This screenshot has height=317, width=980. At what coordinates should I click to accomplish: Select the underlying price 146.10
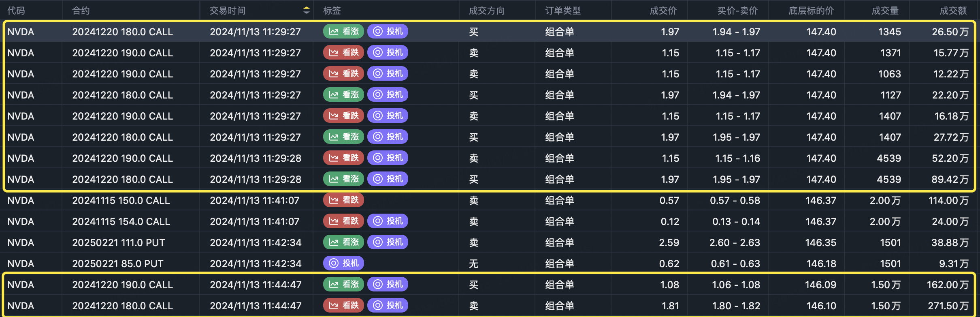(821, 306)
